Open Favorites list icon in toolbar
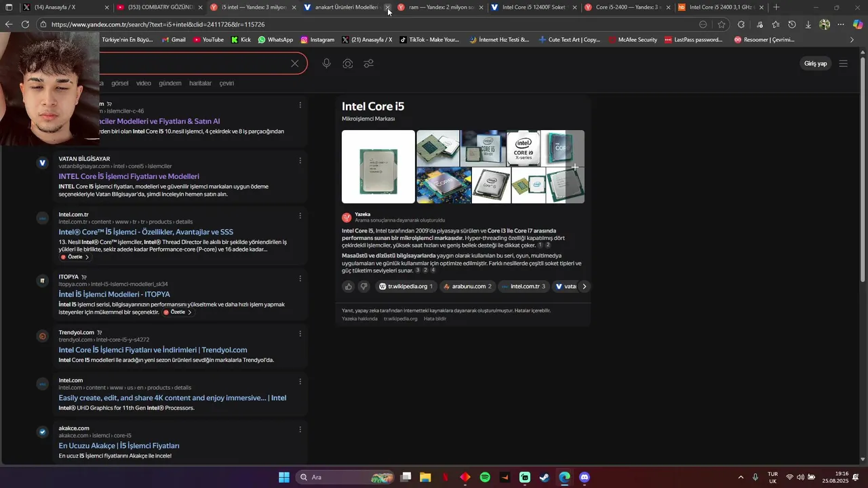868x488 pixels. coord(775,24)
